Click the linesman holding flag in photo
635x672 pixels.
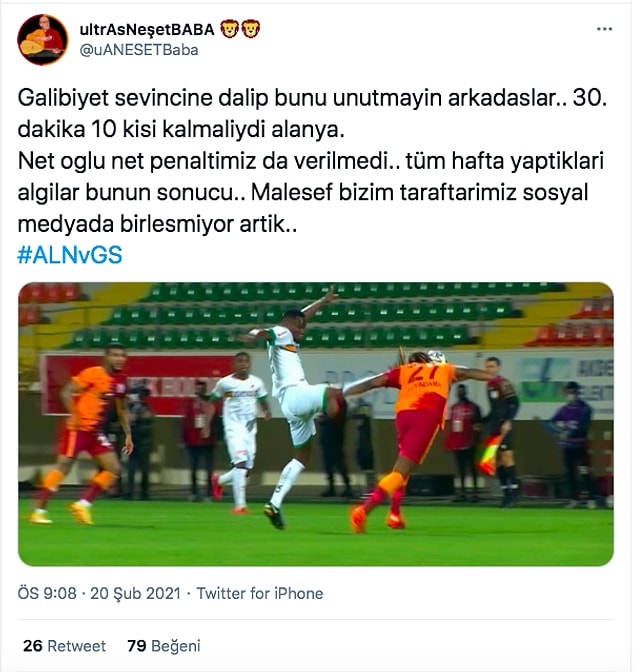[499, 429]
